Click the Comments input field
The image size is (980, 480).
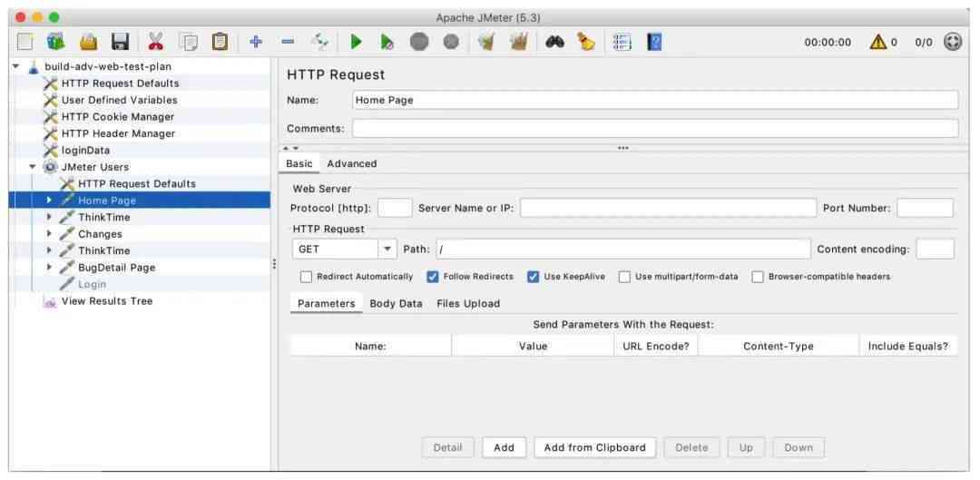[655, 128]
